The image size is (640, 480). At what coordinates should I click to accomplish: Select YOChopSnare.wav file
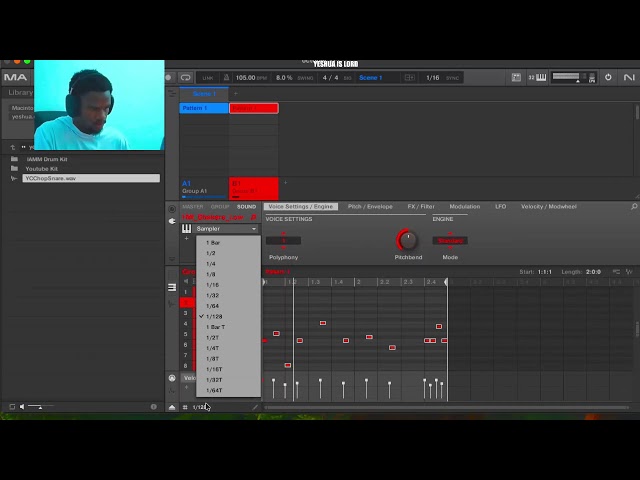[91, 178]
